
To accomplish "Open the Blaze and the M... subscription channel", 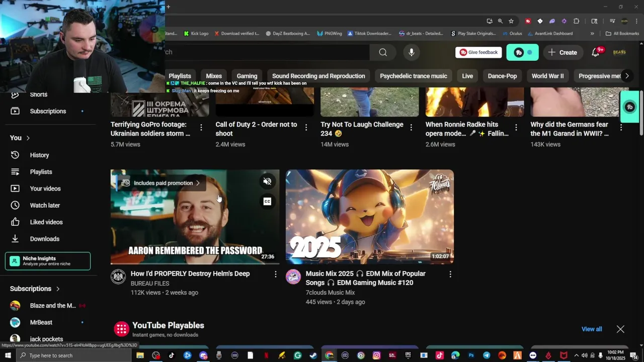I will click(48, 306).
